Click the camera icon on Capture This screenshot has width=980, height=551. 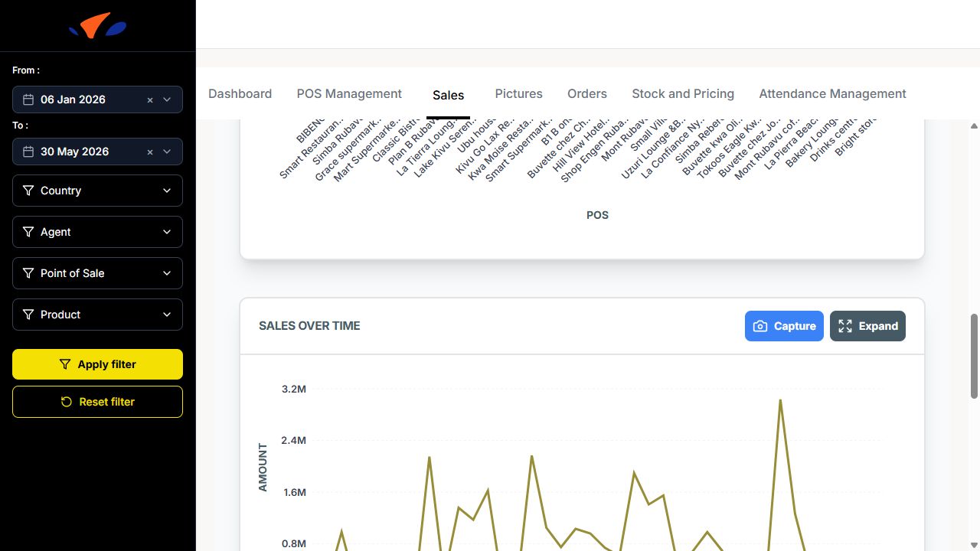click(760, 326)
